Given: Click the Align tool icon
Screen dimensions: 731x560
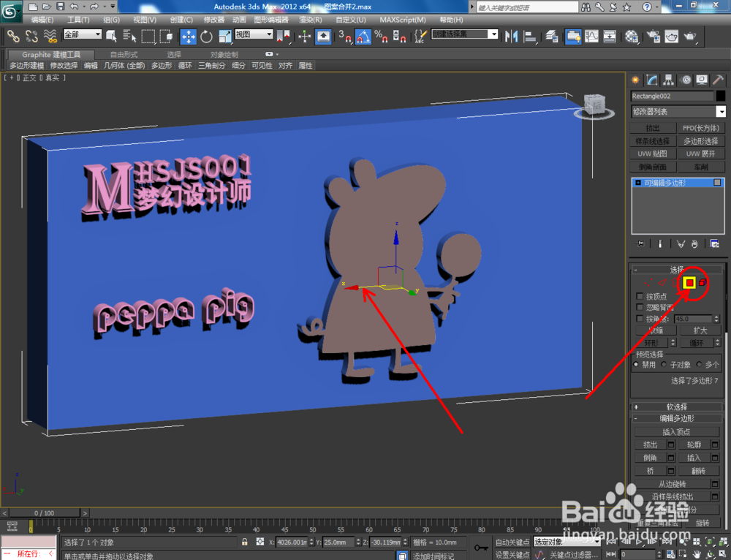Looking at the screenshot, I should (529, 36).
